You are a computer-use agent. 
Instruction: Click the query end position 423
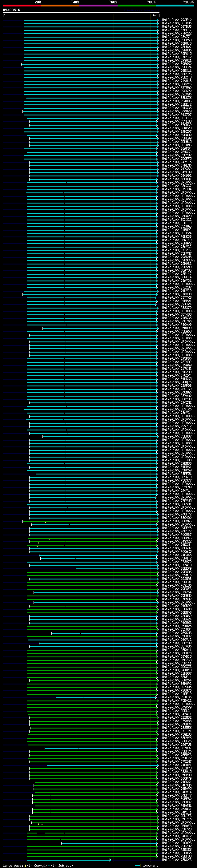155,15
